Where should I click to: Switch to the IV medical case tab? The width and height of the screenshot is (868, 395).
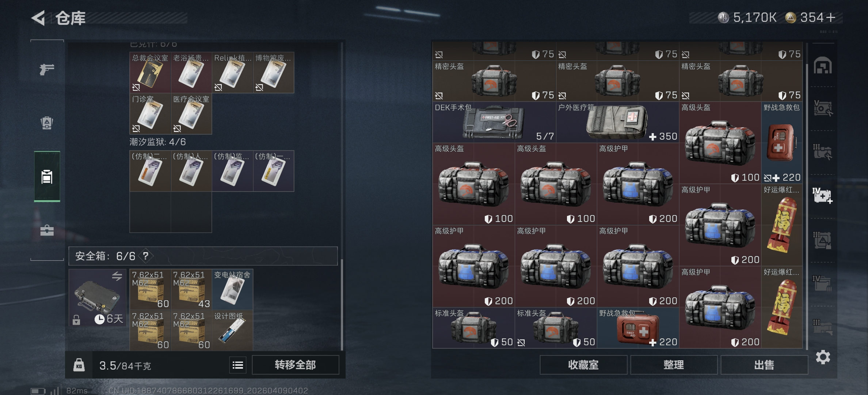[x=822, y=196]
